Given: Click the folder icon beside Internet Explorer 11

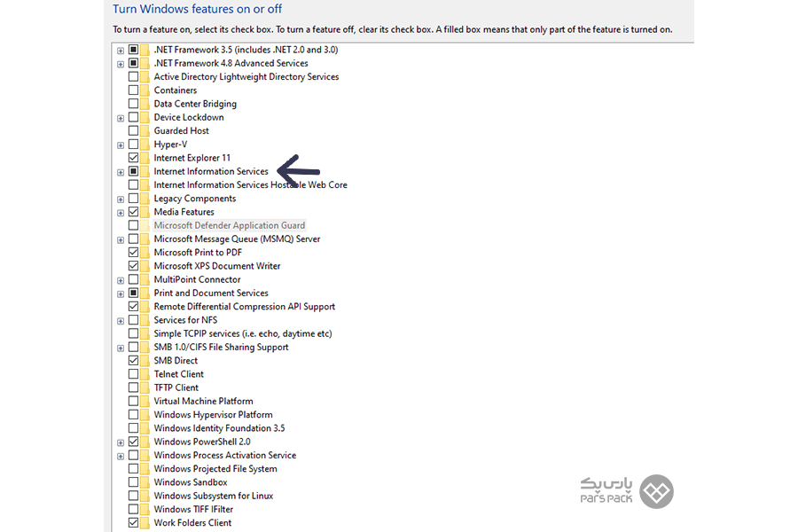Looking at the screenshot, I should coord(145,158).
